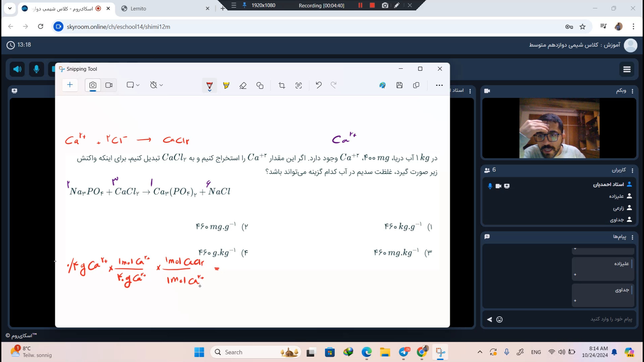
Task: Select the image crop tool
Action: click(282, 85)
